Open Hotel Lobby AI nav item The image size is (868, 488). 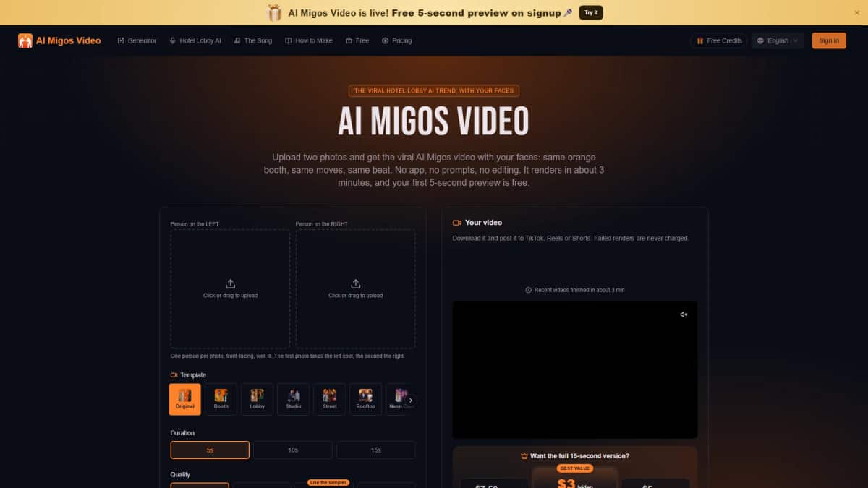[x=195, y=40]
